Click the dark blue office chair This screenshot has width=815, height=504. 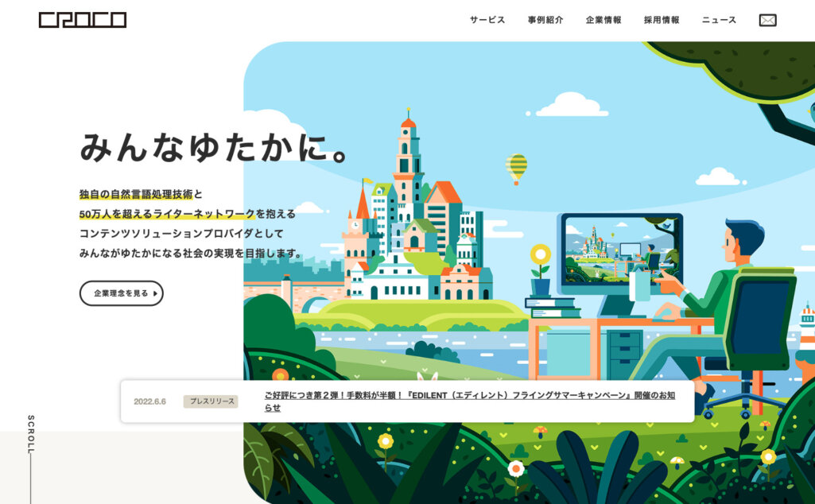tap(755, 318)
